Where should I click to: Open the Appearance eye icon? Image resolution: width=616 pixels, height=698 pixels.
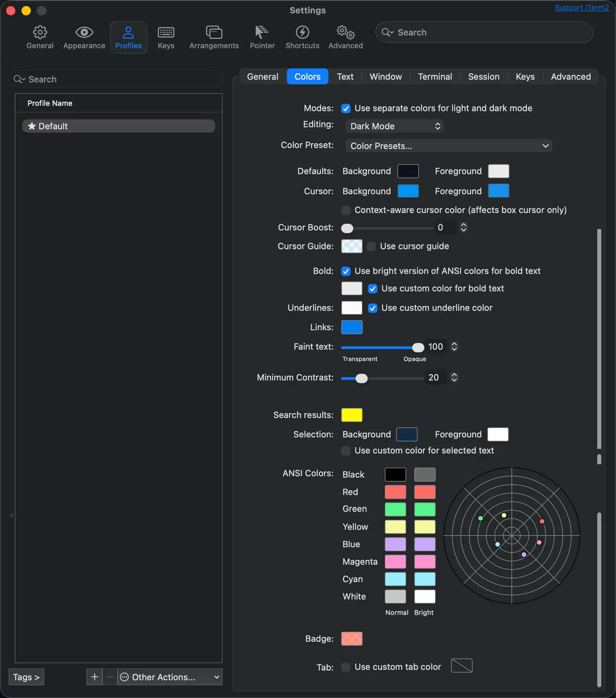pyautogui.click(x=84, y=32)
